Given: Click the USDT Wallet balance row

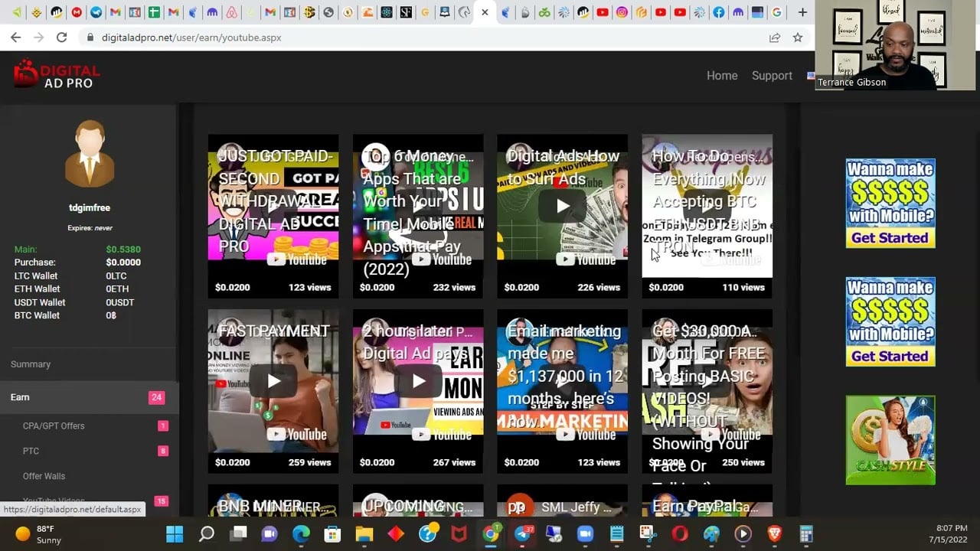Looking at the screenshot, I should click(77, 302).
